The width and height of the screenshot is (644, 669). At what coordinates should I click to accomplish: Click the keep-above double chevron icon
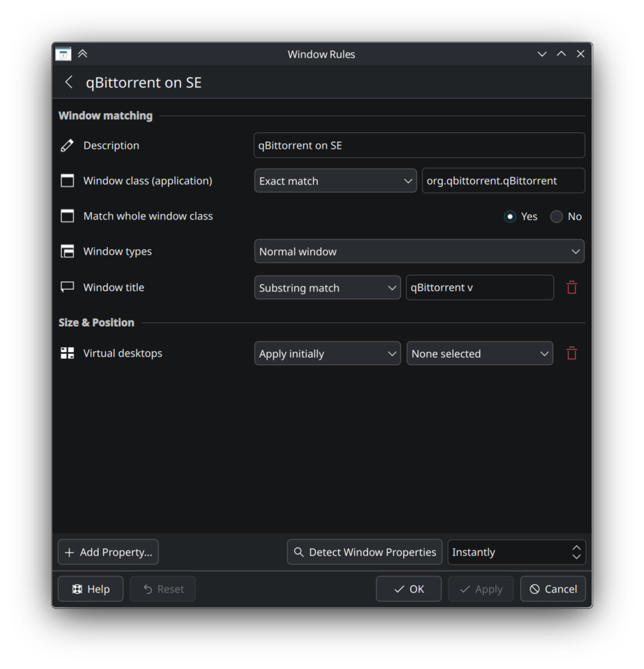[83, 54]
